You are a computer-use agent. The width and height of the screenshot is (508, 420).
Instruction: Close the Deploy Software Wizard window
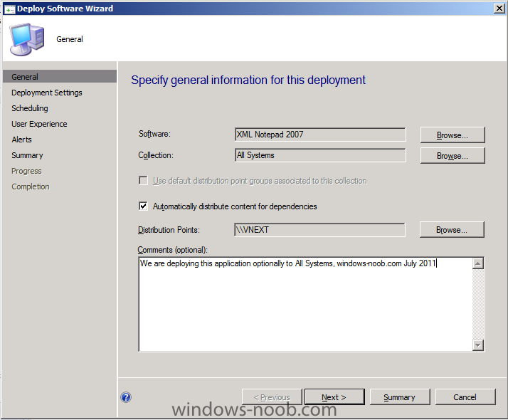point(499,9)
